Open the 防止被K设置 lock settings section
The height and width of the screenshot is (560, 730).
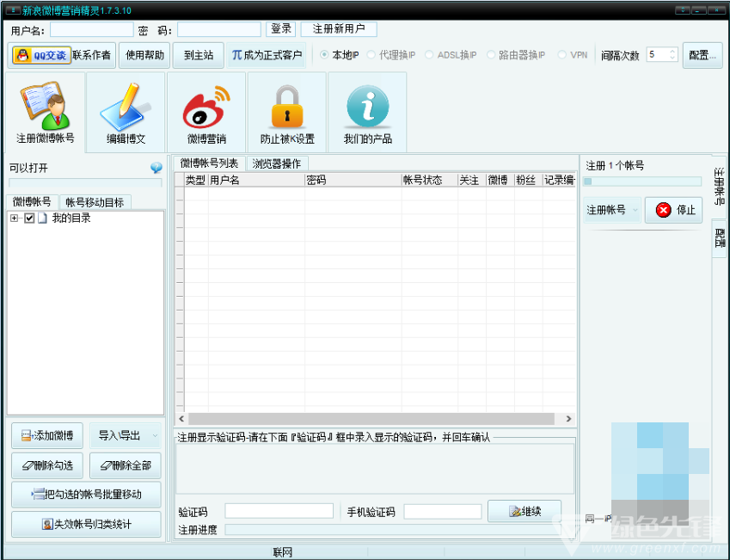click(x=287, y=113)
